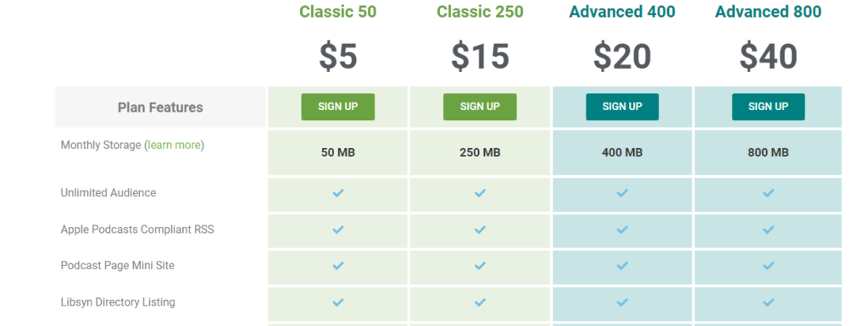
Task: Click Podcast Page Mini Site checkmark for Advanced 800
Action: [x=768, y=266]
